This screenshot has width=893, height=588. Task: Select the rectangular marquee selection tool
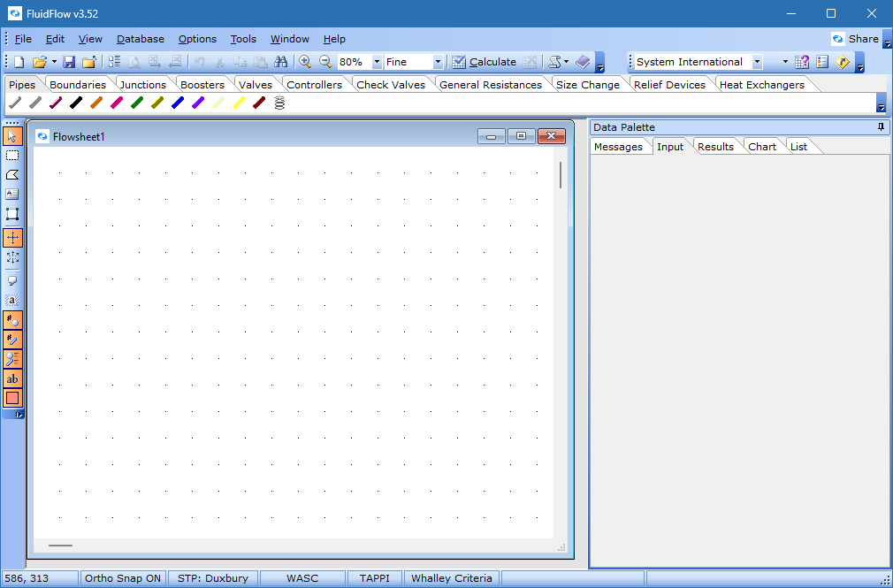[12, 156]
